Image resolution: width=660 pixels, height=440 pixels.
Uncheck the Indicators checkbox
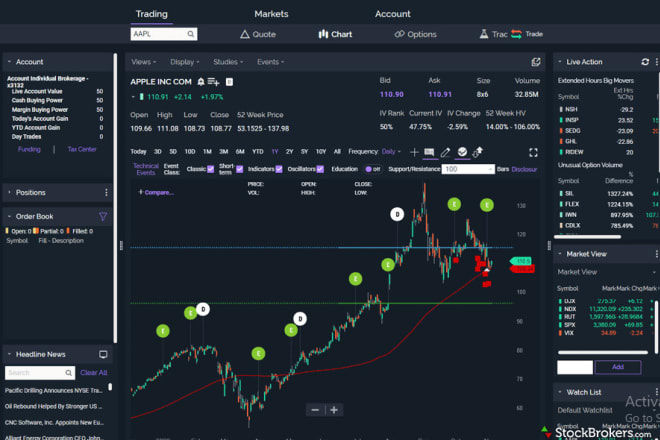coord(279,169)
